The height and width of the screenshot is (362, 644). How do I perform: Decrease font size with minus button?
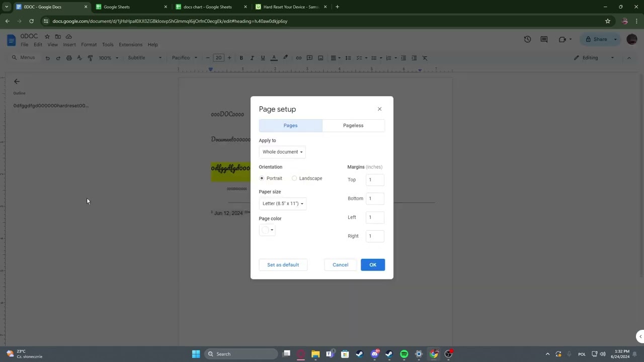[208, 58]
